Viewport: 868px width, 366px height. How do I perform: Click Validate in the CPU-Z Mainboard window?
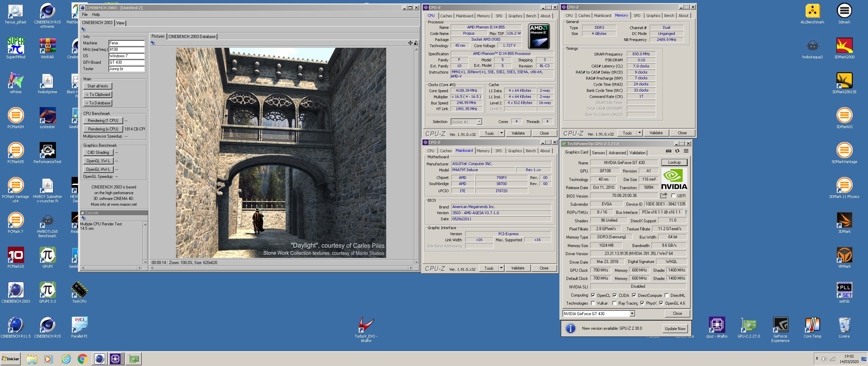[x=518, y=268]
